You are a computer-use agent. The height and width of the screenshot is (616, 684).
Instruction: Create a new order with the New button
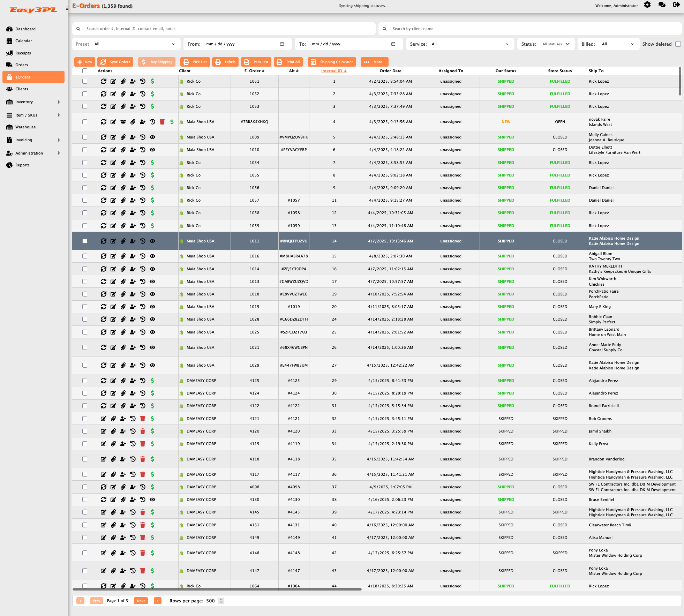click(x=84, y=62)
